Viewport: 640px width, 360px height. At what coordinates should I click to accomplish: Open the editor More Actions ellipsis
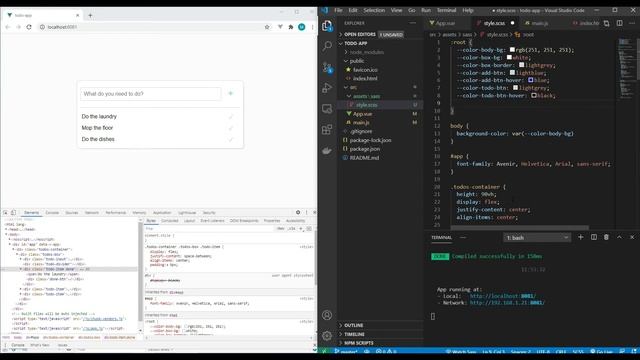[632, 23]
